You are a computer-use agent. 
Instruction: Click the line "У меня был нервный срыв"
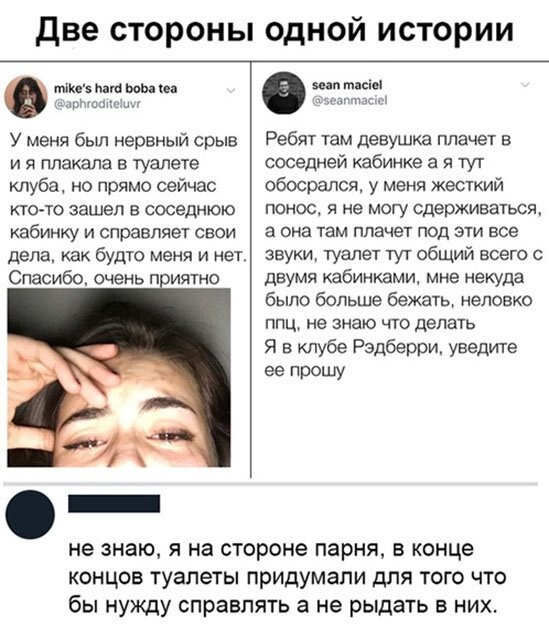123,141
